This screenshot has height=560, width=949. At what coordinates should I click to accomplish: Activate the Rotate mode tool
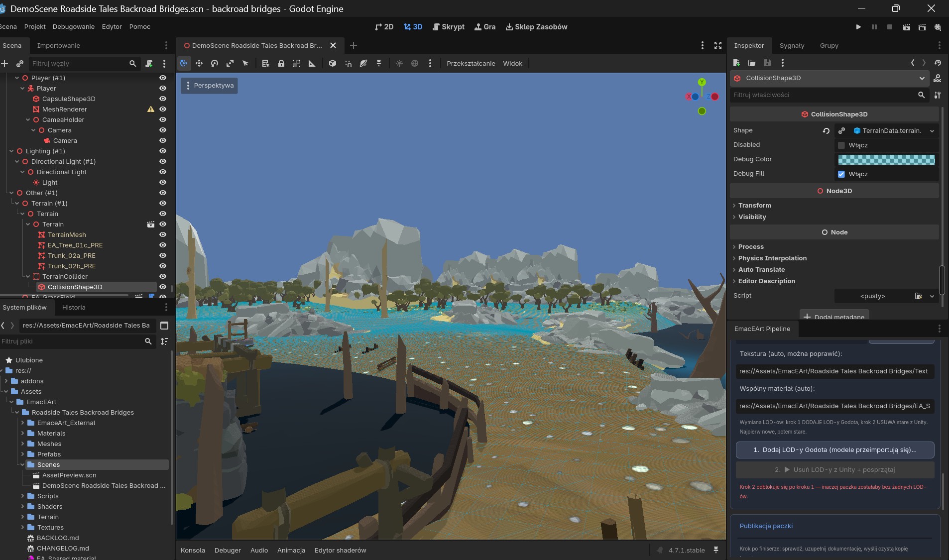point(215,63)
